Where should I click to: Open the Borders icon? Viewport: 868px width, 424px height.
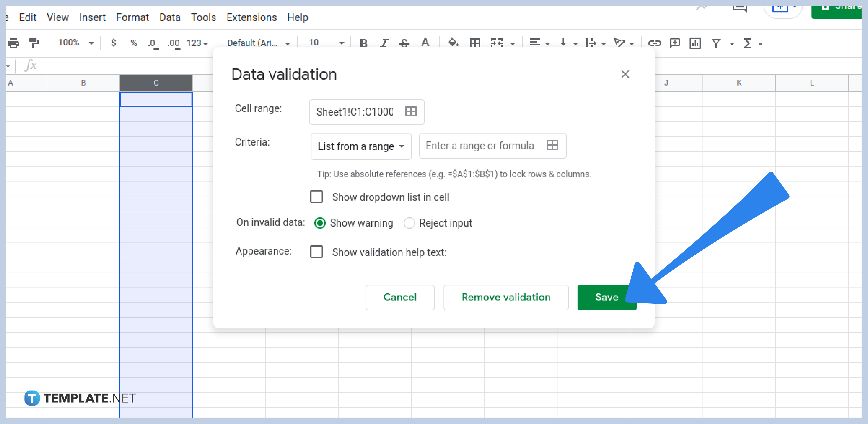tap(475, 43)
